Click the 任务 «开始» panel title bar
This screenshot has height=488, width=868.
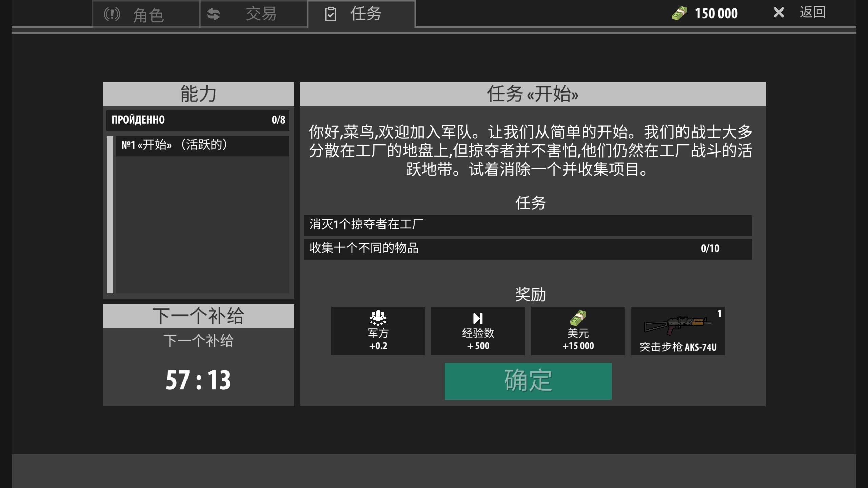(x=532, y=94)
